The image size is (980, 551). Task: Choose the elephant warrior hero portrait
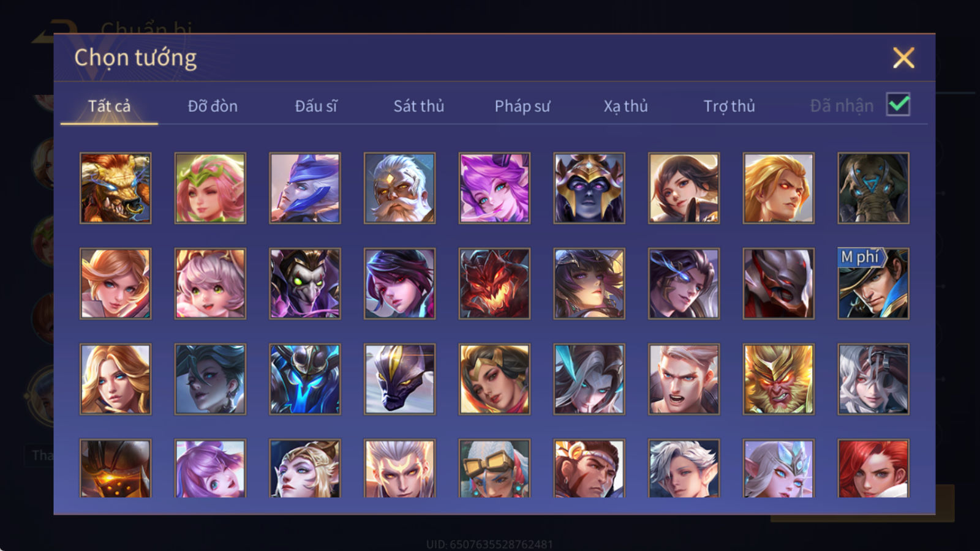tap(873, 188)
